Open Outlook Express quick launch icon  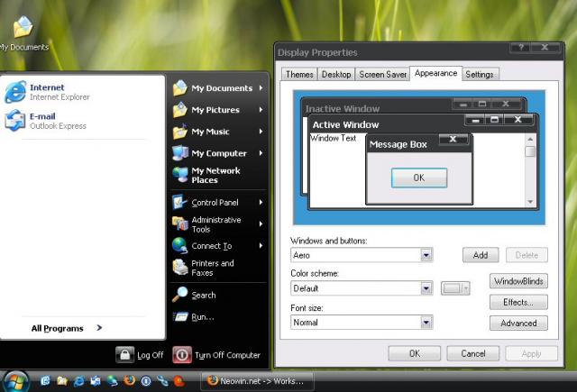click(x=96, y=381)
